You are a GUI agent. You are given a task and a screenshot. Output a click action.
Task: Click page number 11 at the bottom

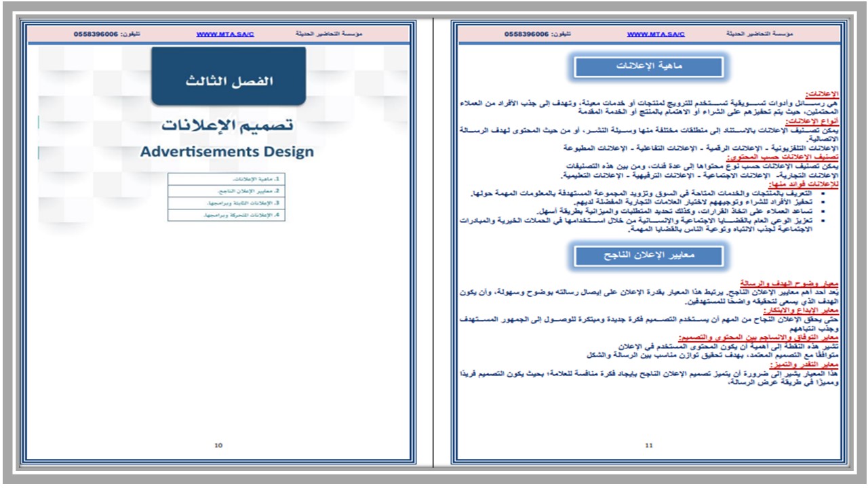(649, 445)
